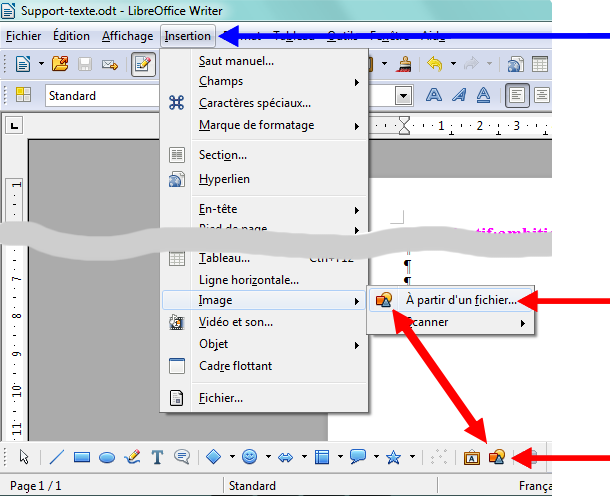Expand the Objet submenu

(x=264, y=344)
